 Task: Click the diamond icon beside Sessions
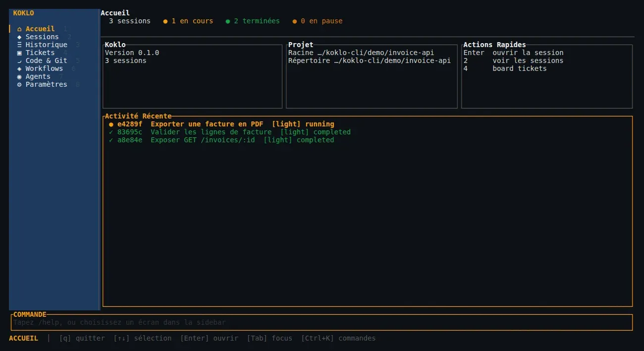click(19, 37)
